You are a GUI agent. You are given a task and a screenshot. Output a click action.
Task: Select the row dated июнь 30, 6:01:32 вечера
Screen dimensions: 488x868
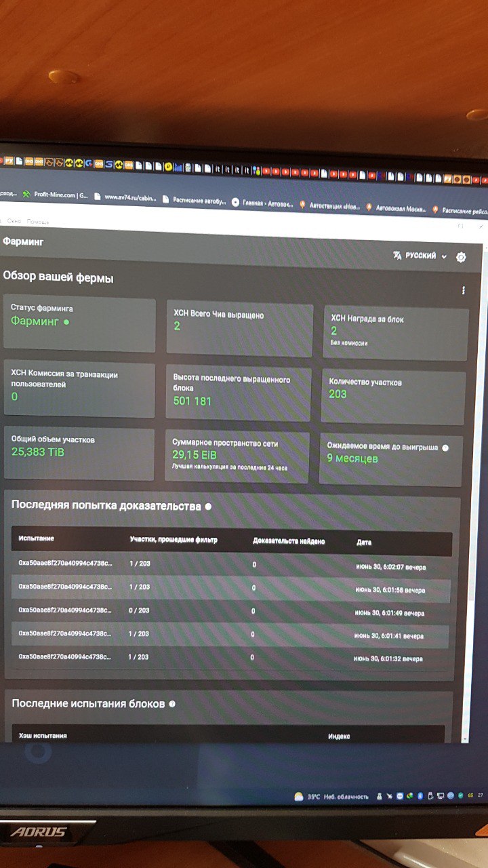(x=230, y=658)
